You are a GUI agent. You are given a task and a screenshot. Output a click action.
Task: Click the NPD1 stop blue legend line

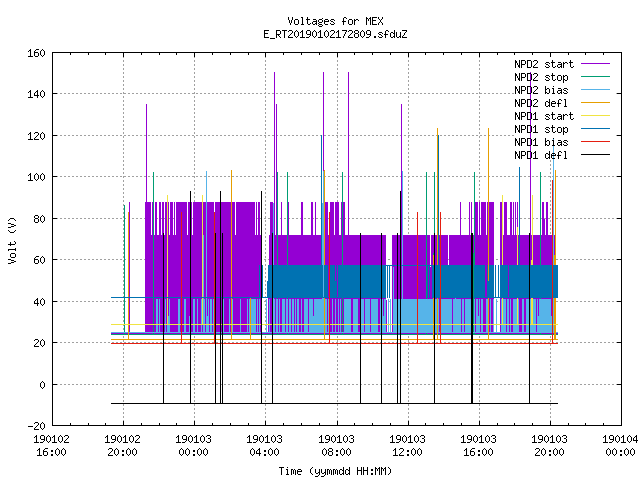595,129
